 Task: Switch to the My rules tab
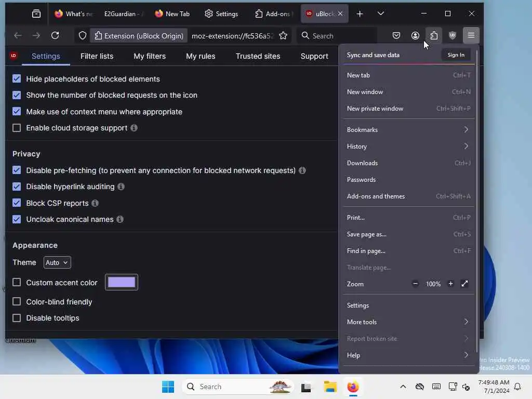click(x=201, y=56)
